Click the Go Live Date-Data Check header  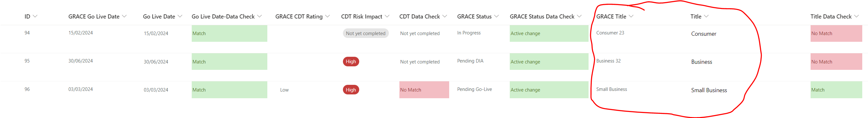[223, 17]
